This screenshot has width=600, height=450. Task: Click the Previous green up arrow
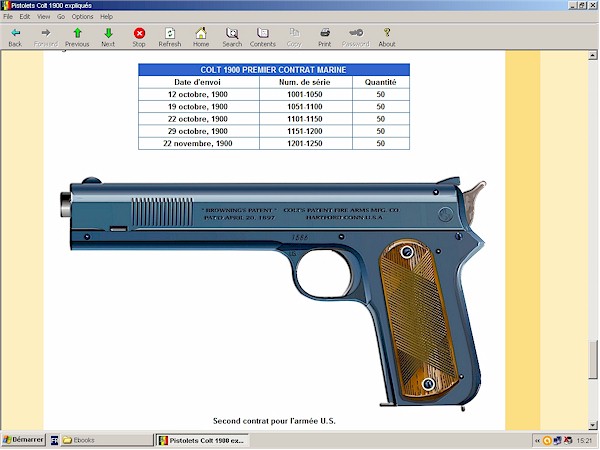tap(78, 33)
